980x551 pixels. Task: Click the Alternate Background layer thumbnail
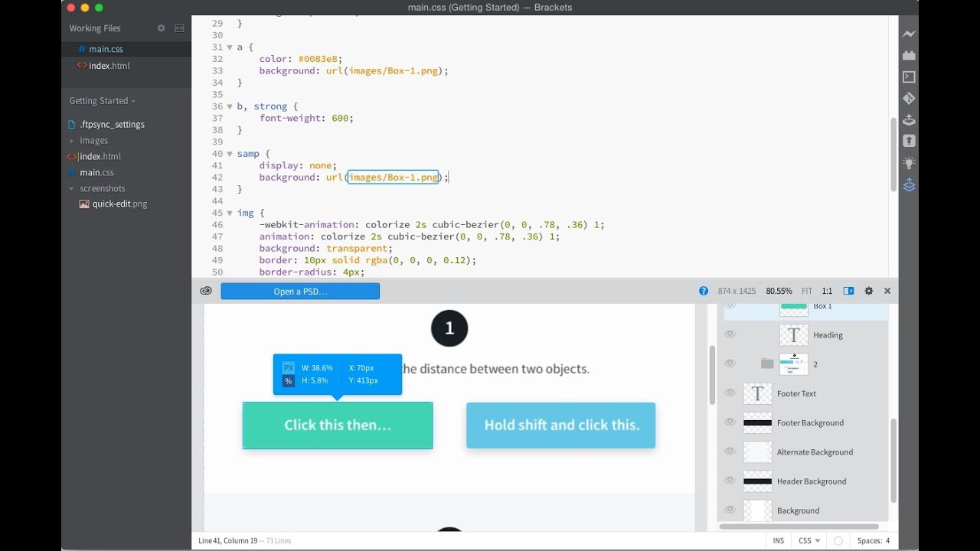tap(758, 452)
